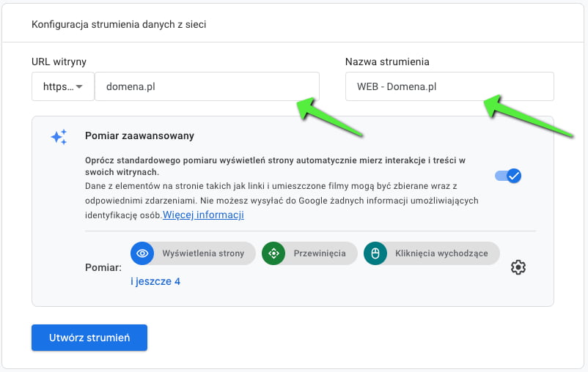Click the URL witryny label
588x372 pixels.
[59, 62]
